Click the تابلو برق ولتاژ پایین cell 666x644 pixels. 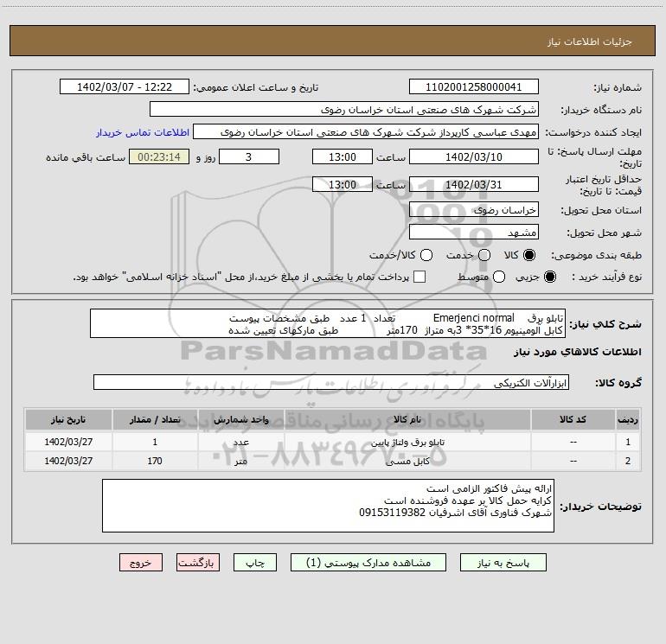(x=407, y=442)
